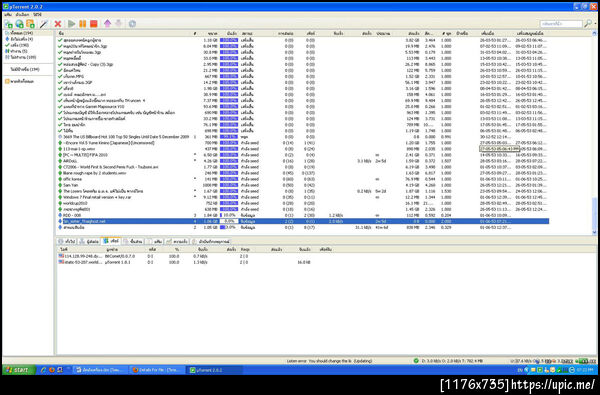This screenshot has height=395, width=600.
Task: Click the orange Pause torrent icon
Action: [82, 24]
